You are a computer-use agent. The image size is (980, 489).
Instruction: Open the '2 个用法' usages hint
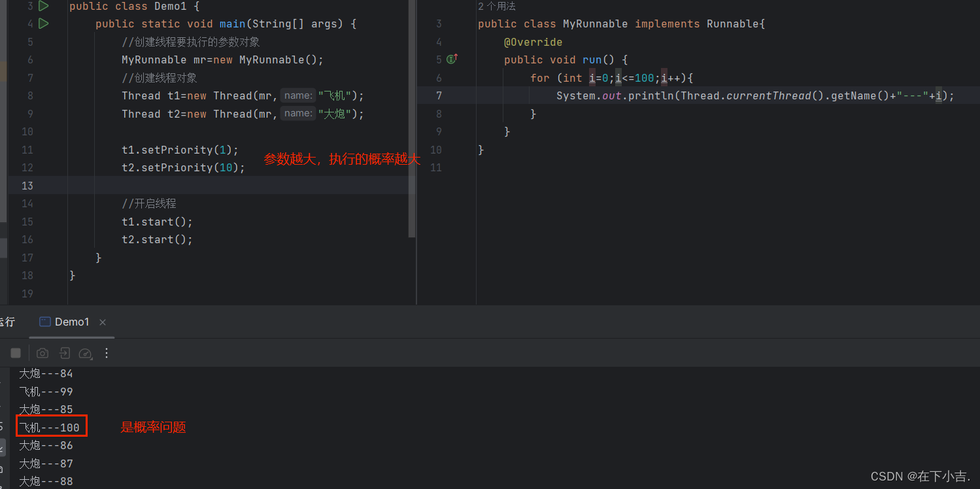pos(497,6)
